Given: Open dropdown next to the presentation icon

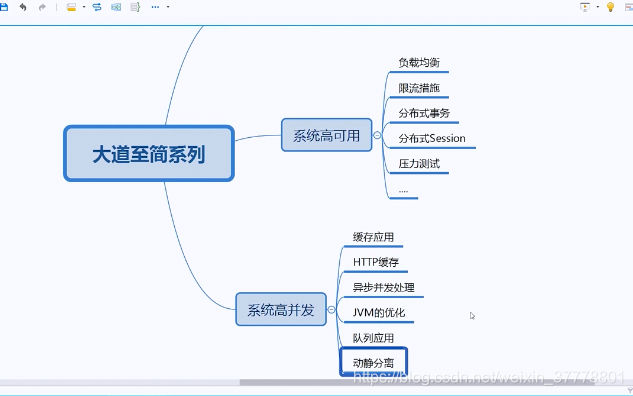Looking at the screenshot, I should coord(597,7).
